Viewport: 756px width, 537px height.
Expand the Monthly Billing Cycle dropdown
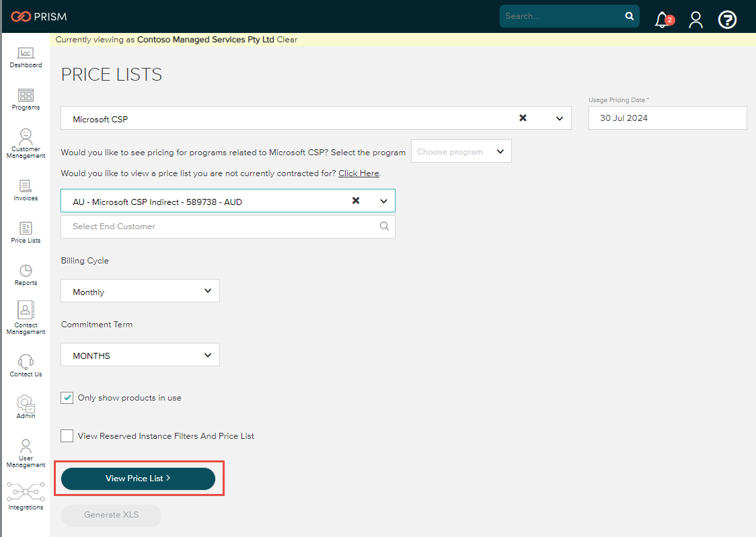pyautogui.click(x=139, y=290)
